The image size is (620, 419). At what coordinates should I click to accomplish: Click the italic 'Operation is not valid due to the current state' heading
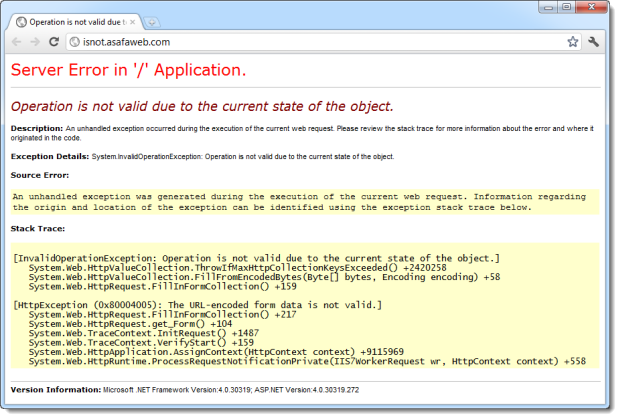point(202,106)
